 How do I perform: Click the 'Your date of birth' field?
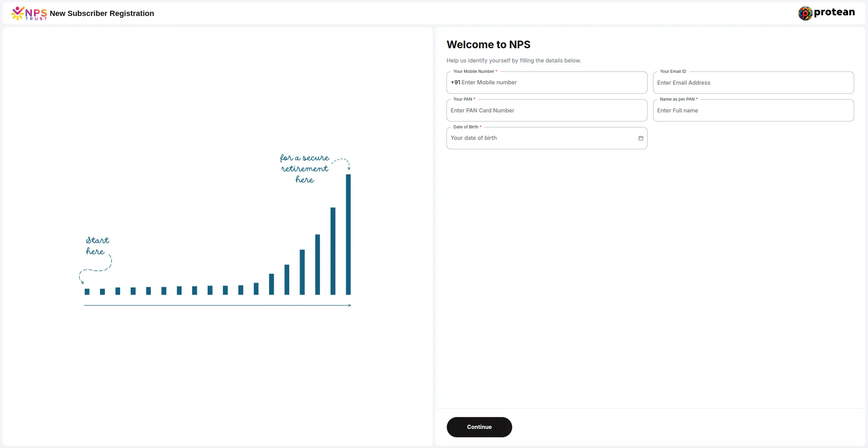pos(542,138)
